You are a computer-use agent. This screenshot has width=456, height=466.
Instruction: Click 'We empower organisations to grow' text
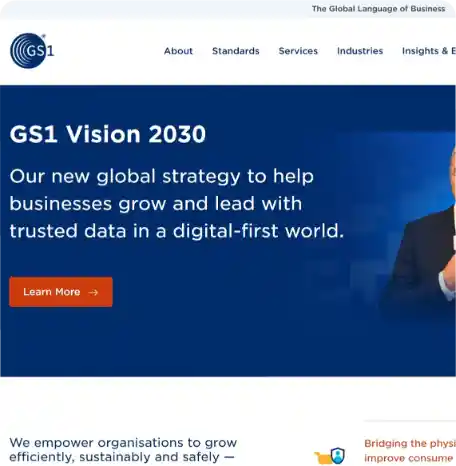[x=123, y=443]
